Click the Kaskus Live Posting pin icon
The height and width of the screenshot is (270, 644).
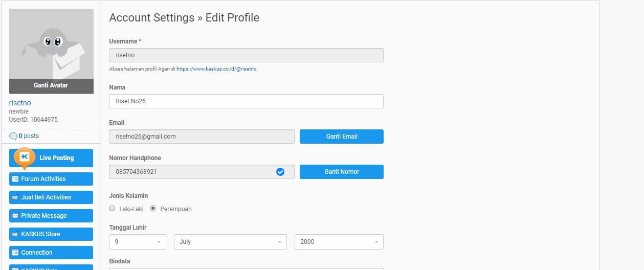coord(25,157)
